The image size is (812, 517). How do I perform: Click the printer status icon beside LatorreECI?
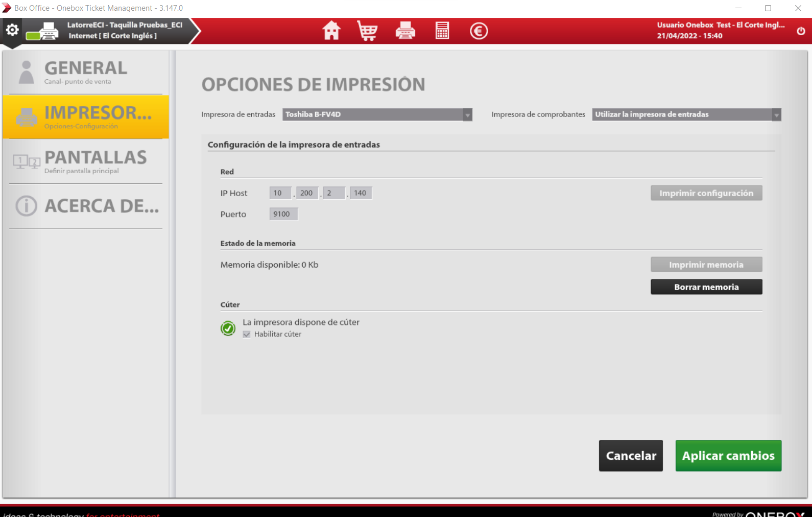click(x=42, y=32)
